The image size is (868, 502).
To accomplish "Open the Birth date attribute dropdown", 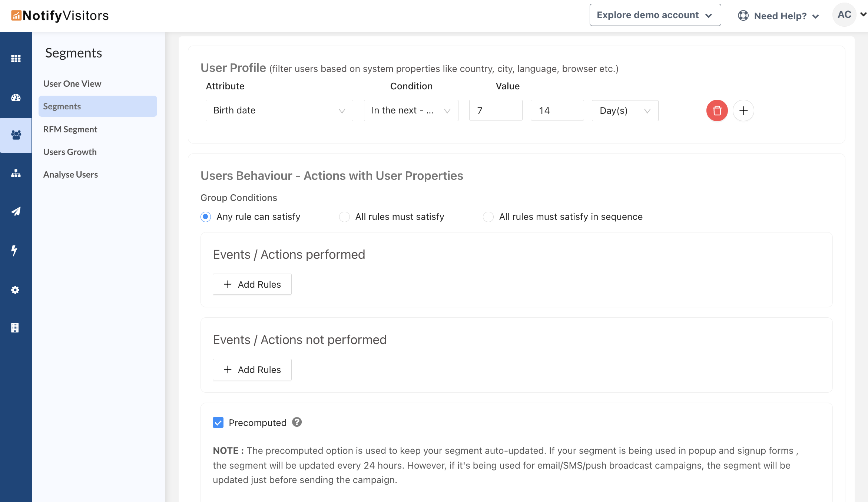I will click(279, 110).
